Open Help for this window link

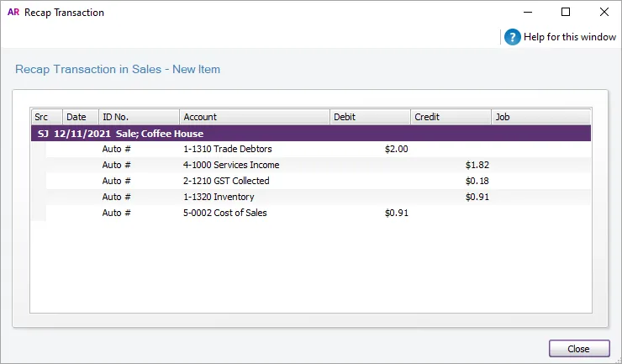570,37
